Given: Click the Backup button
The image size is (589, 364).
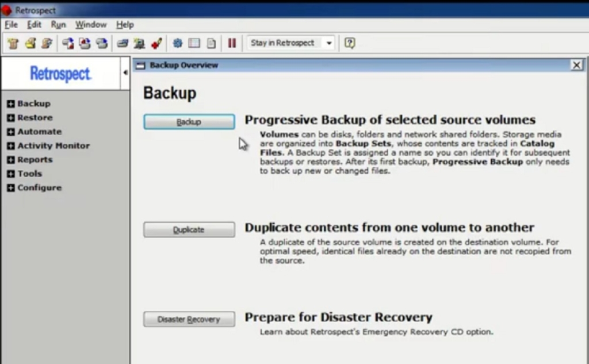Looking at the screenshot, I should (x=189, y=122).
